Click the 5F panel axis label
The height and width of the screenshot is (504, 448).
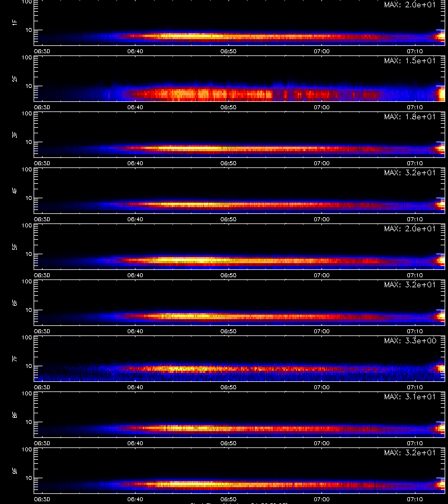click(x=15, y=246)
